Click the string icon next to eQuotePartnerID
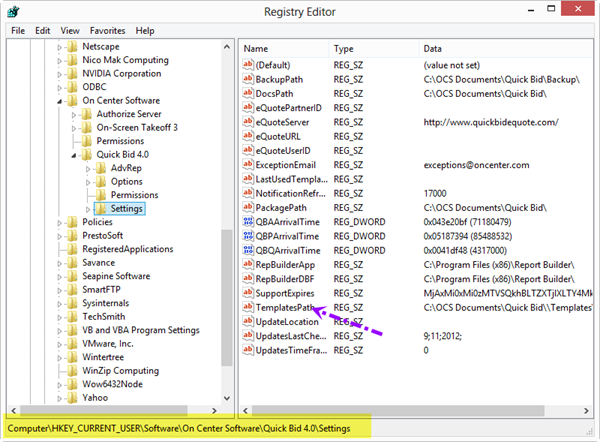Image resolution: width=600 pixels, height=442 pixels. (x=248, y=108)
